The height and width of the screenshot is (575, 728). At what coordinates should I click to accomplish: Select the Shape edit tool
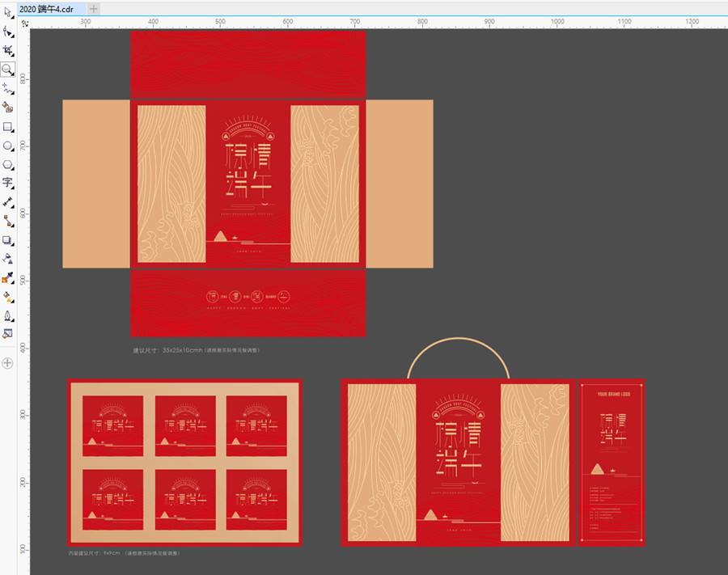tap(8, 32)
